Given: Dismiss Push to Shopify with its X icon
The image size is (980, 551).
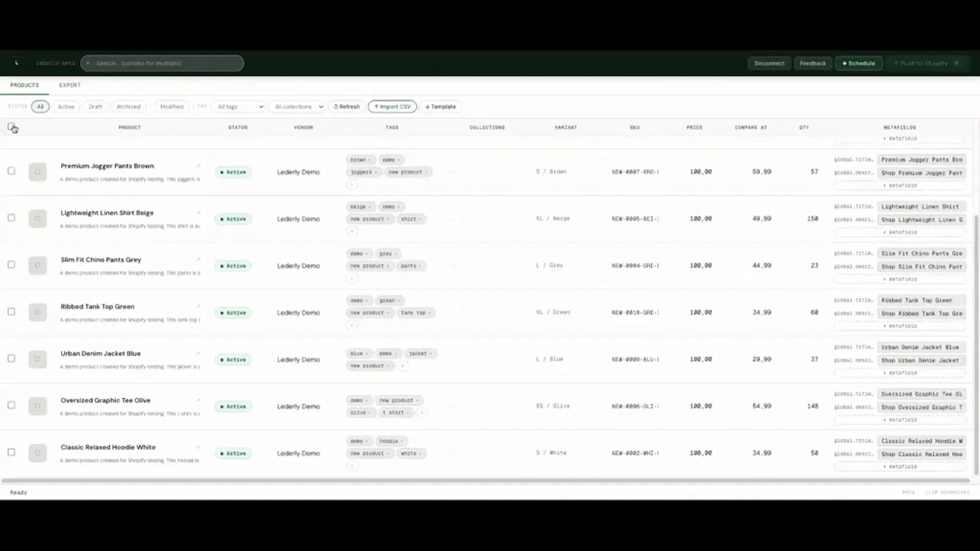Looking at the screenshot, I should pyautogui.click(x=957, y=63).
